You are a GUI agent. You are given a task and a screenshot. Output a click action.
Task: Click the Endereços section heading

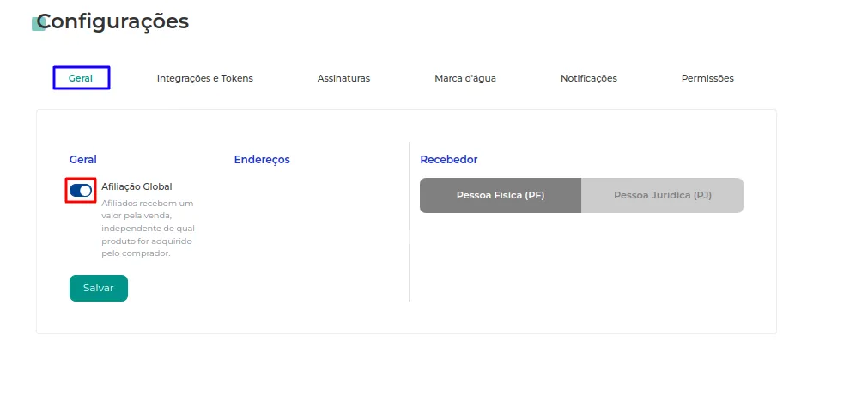coord(262,160)
